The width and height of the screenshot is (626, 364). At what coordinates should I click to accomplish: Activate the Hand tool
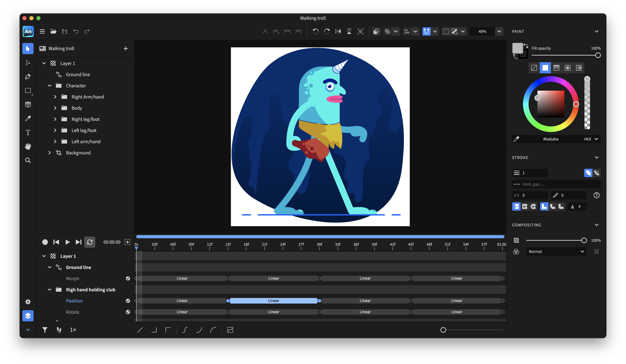pyautogui.click(x=28, y=146)
